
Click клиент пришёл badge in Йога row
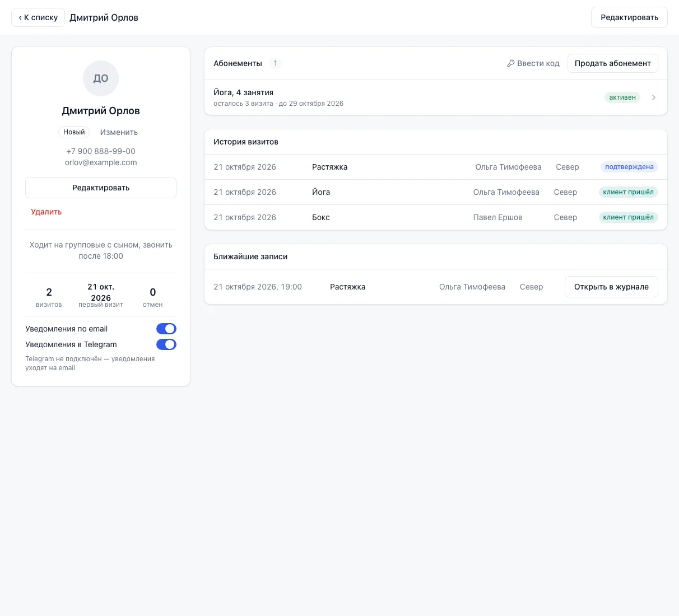click(x=628, y=192)
